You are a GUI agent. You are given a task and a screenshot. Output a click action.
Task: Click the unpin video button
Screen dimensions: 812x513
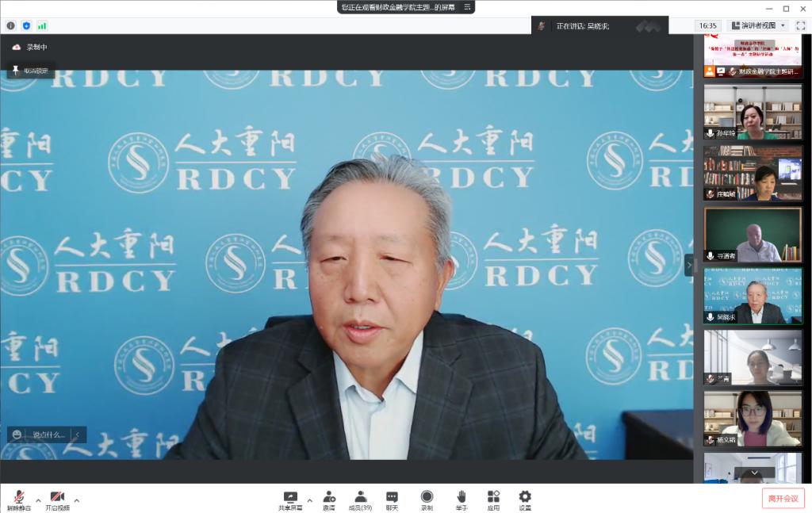(30, 71)
